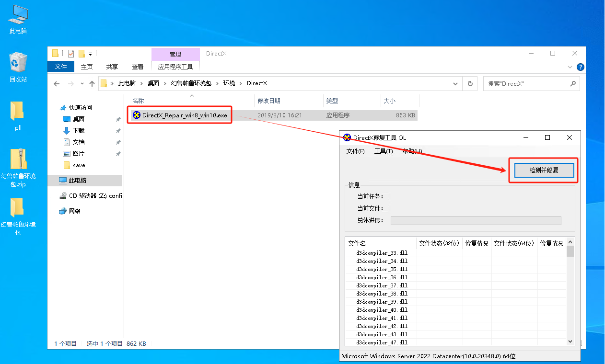Open the 工具(T) menu in DirectX tool

pyautogui.click(x=384, y=151)
